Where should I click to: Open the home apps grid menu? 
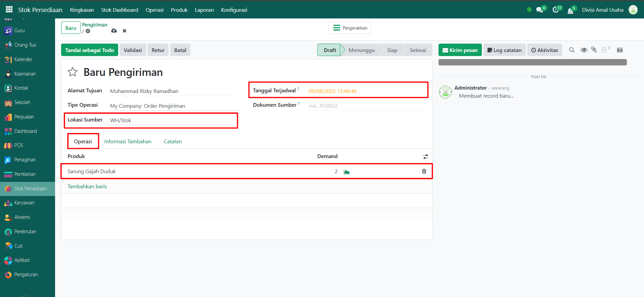pos(9,10)
